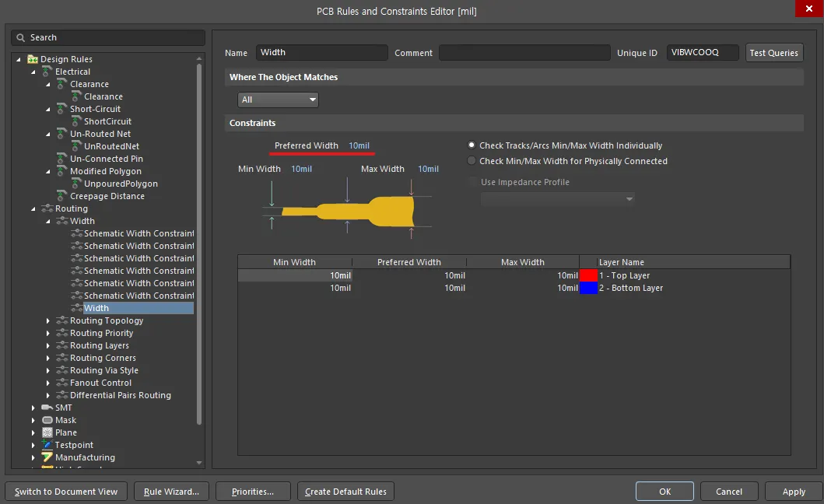Expand the Differential Pairs Routing node

(47, 395)
